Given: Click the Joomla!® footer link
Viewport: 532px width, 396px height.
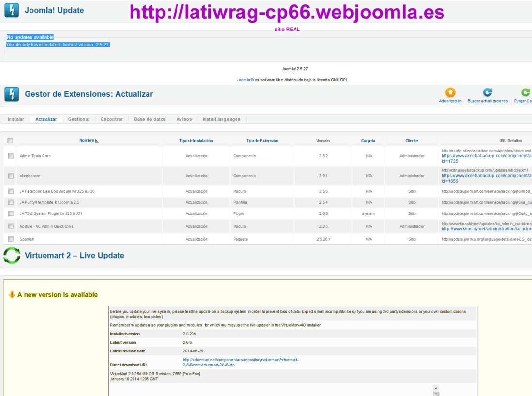Looking at the screenshot, I should click(245, 80).
